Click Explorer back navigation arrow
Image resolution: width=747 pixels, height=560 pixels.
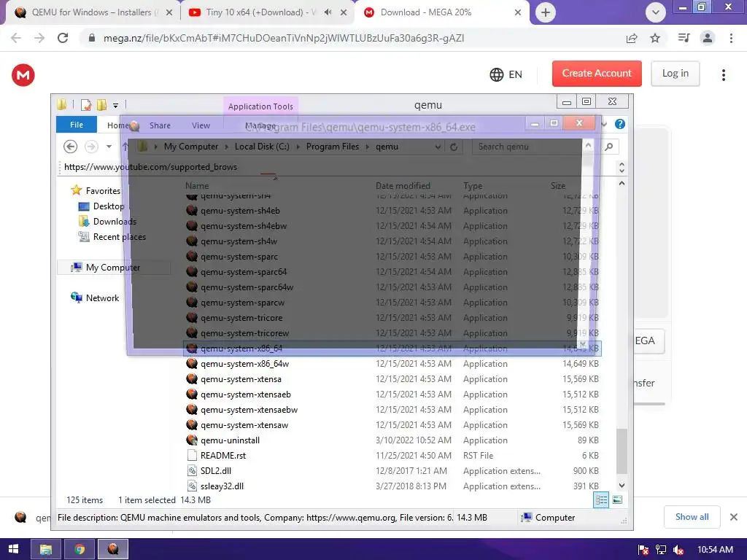pos(71,147)
